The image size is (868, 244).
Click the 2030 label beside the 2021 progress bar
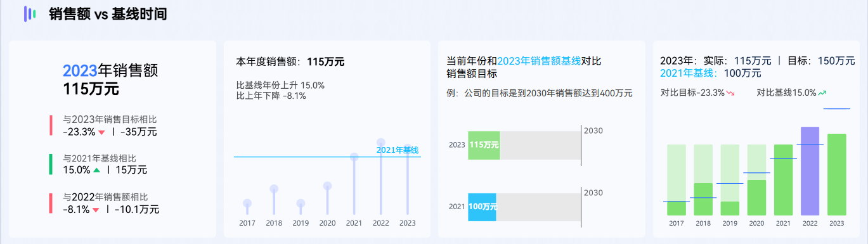tap(593, 193)
